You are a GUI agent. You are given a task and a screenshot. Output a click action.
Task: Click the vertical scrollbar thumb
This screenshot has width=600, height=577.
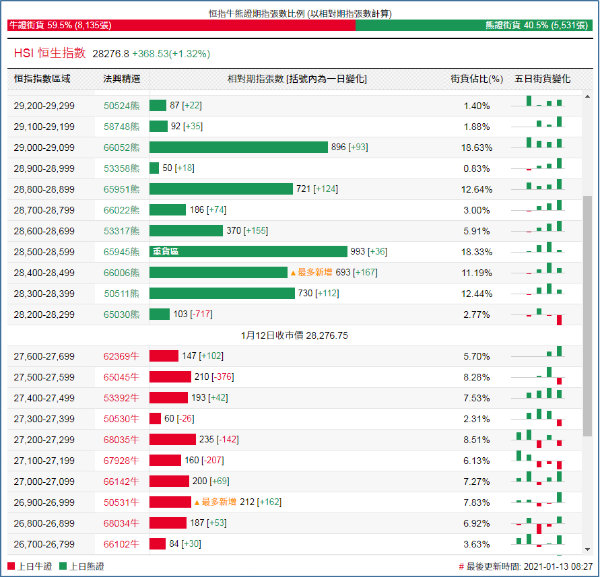pos(587,316)
